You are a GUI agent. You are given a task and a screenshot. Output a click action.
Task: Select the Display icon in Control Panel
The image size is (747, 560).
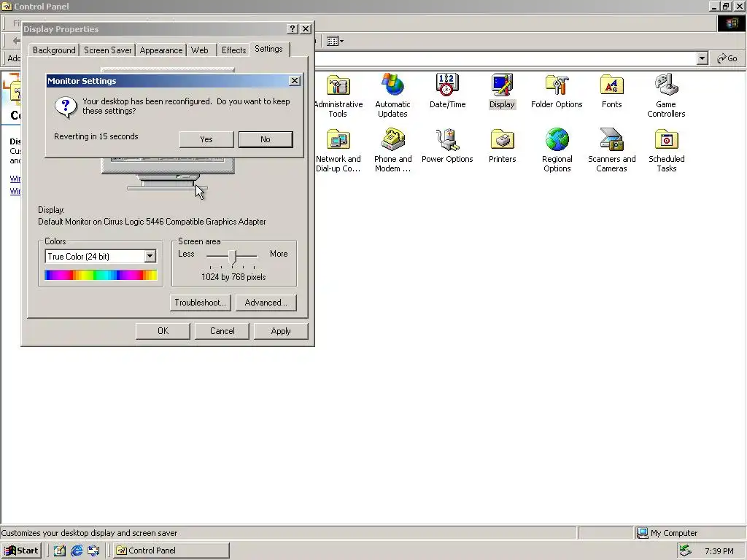502,90
